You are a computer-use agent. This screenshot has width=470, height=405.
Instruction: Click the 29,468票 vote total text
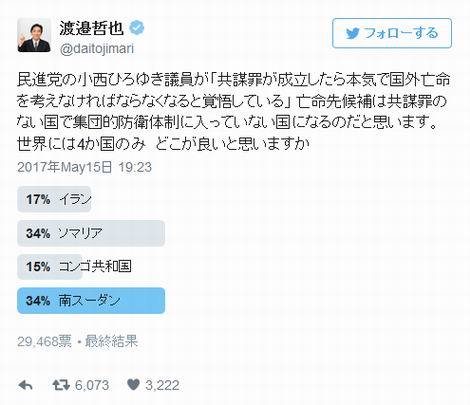tap(44, 341)
